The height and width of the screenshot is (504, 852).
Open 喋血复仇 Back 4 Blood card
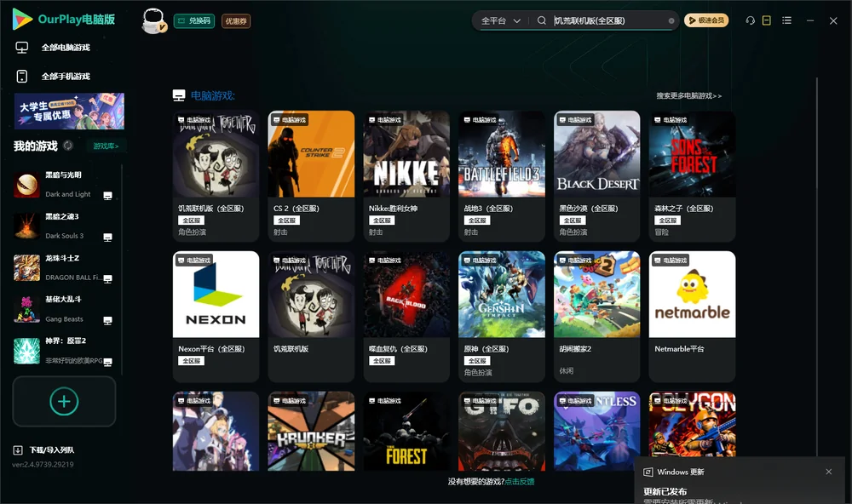(x=406, y=316)
